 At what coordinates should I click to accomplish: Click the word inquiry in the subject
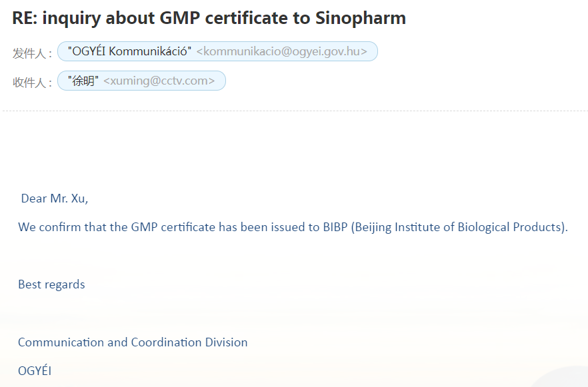(x=71, y=19)
